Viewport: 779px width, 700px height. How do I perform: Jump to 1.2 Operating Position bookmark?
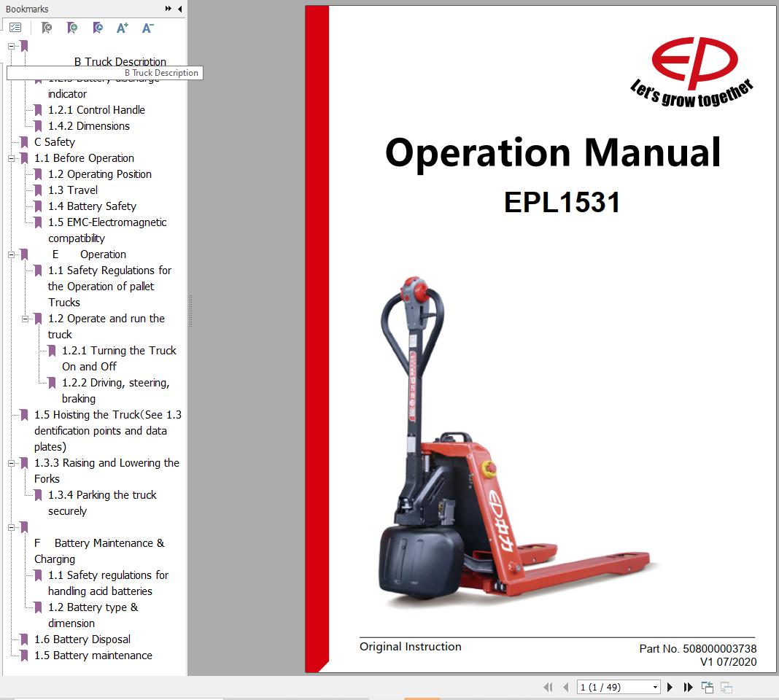100,174
